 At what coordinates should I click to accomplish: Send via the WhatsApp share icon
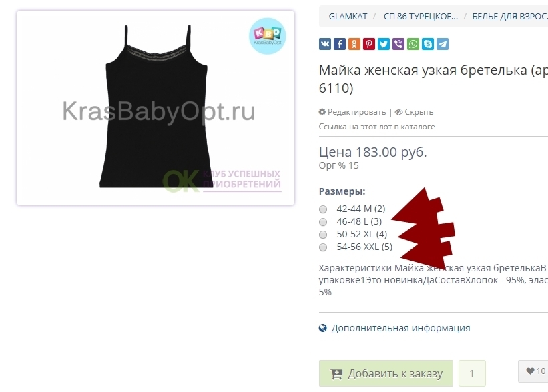click(x=413, y=44)
